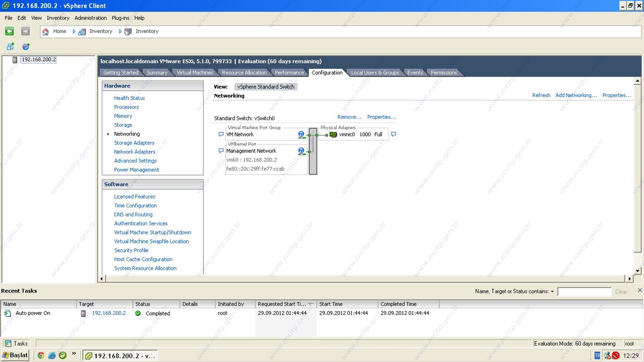Viewport: 644px width, 362px height.
Task: Open the Edit menu
Action: (x=21, y=18)
